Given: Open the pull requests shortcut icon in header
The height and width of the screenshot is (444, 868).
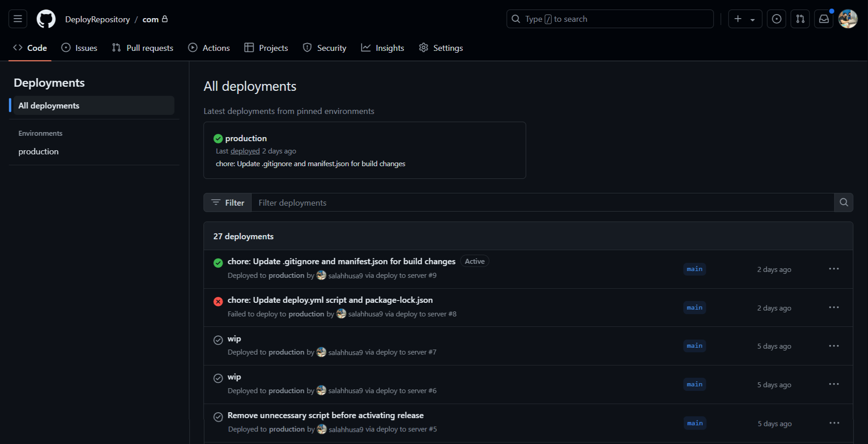Looking at the screenshot, I should 800,19.
